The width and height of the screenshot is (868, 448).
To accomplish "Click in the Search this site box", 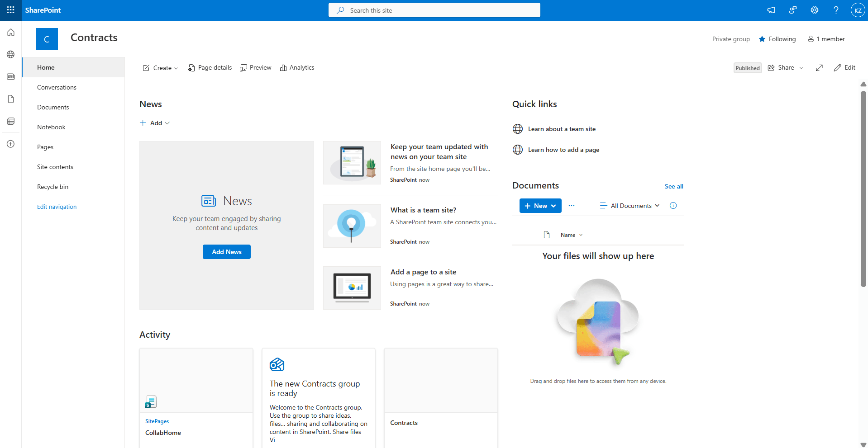I will (x=434, y=10).
